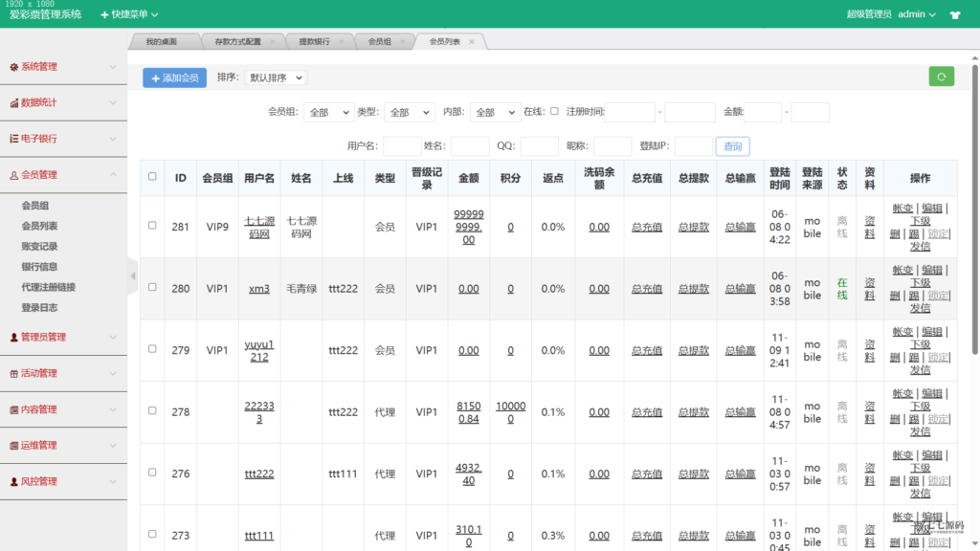980x551 pixels.
Task: Click the 数据统计 chart icon in sidebar
Action: tap(13, 103)
